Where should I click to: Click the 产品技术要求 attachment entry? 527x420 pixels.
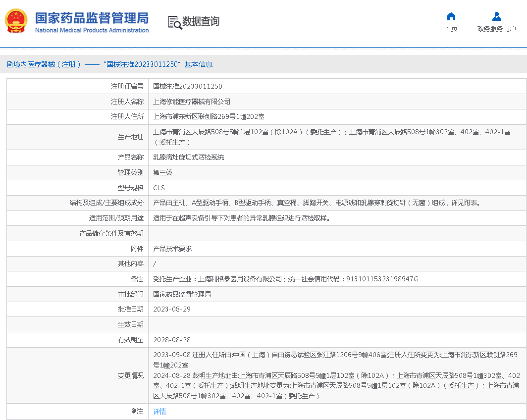point(172,249)
